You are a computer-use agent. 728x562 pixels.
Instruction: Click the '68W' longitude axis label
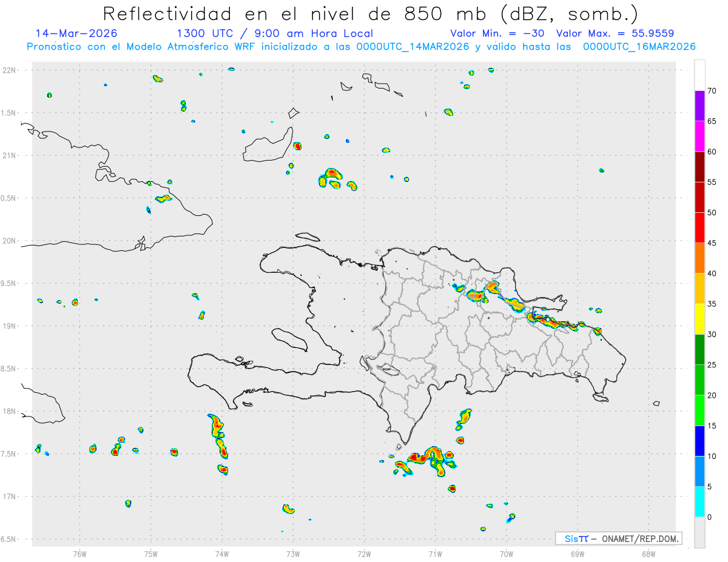point(649,554)
